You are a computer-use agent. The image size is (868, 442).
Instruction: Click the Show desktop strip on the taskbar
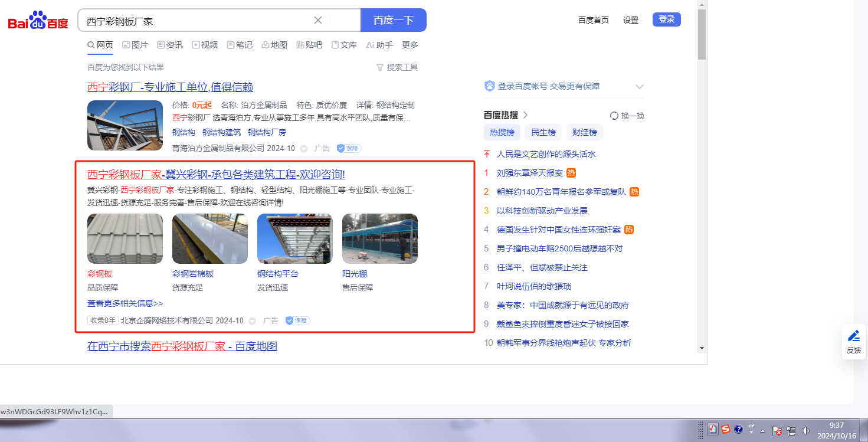pyautogui.click(x=864, y=430)
